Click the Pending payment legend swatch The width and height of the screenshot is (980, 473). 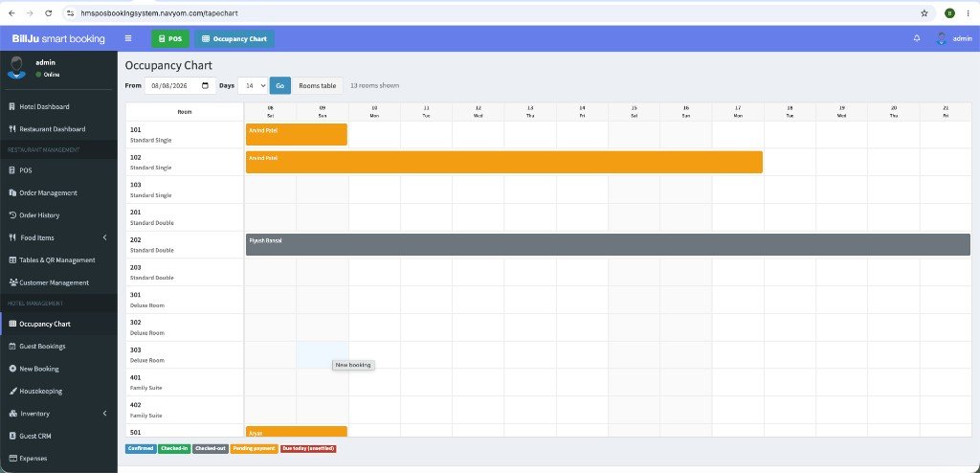point(255,449)
